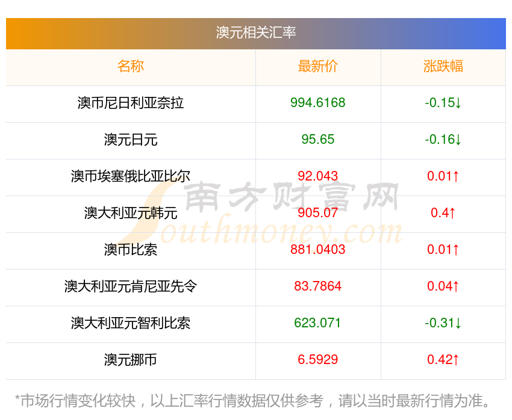Image resolution: width=512 pixels, height=420 pixels.
Task: Click the price 994.6168
Action: 317,103
